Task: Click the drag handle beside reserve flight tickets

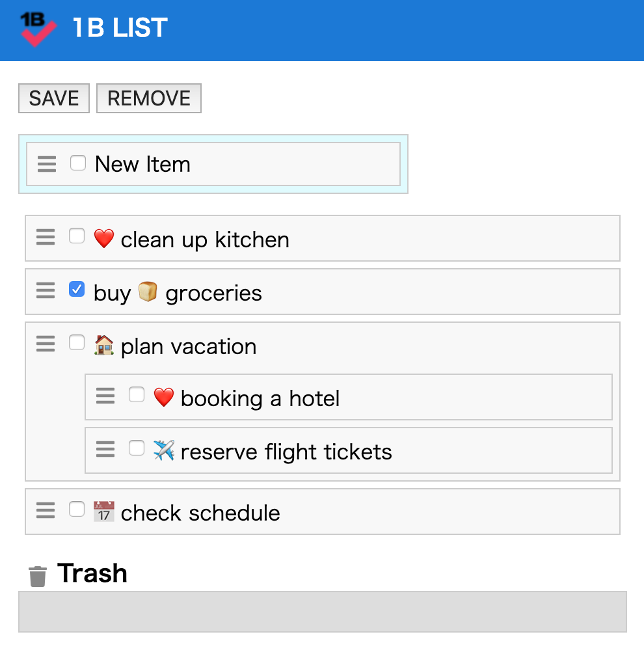Action: click(105, 450)
